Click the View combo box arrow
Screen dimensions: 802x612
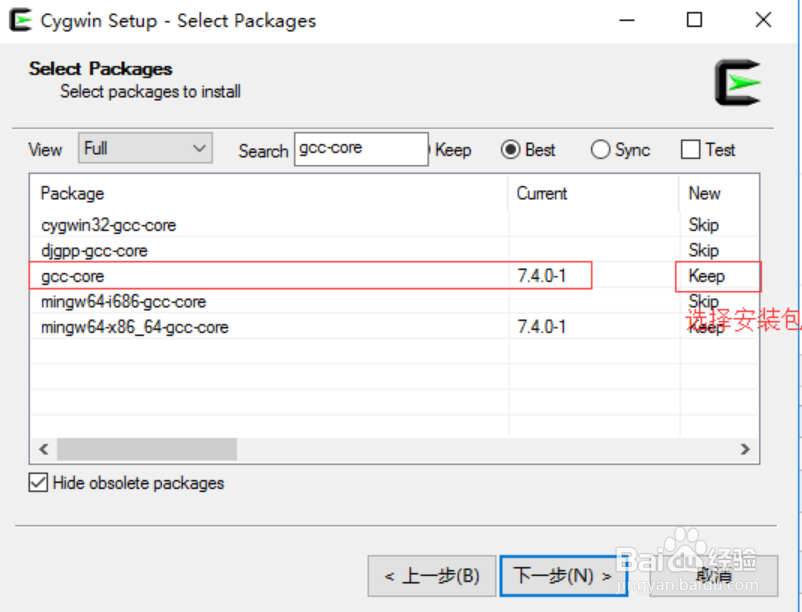click(198, 147)
